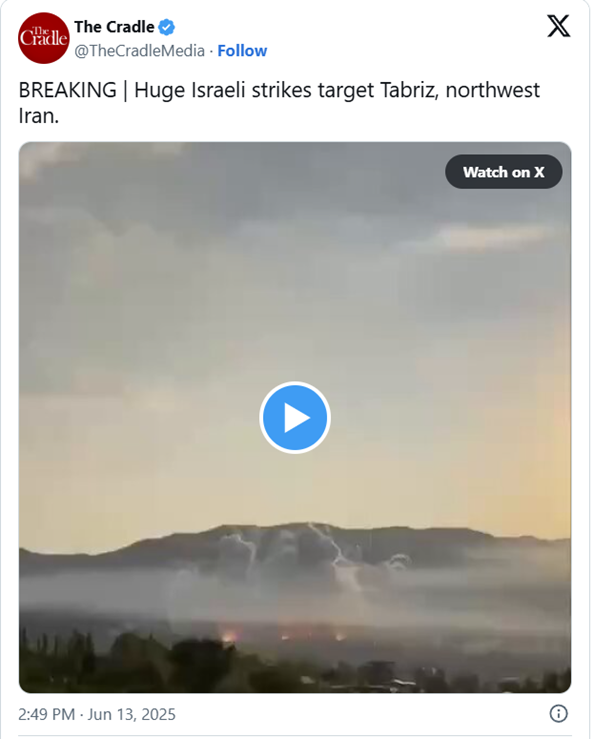Open The Cradle's red profile avatar
The width and height of the screenshot is (594, 739).
(x=44, y=38)
